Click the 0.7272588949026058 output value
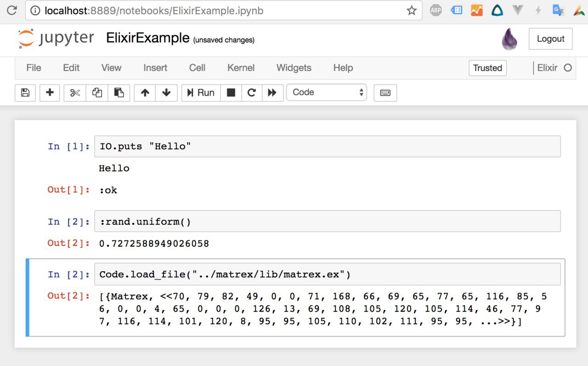 [x=154, y=243]
